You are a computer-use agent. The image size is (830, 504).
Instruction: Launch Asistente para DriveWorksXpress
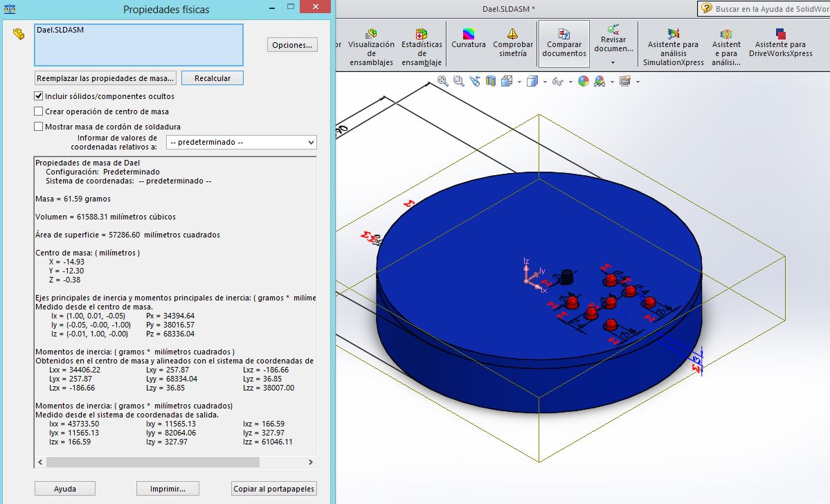click(x=780, y=43)
